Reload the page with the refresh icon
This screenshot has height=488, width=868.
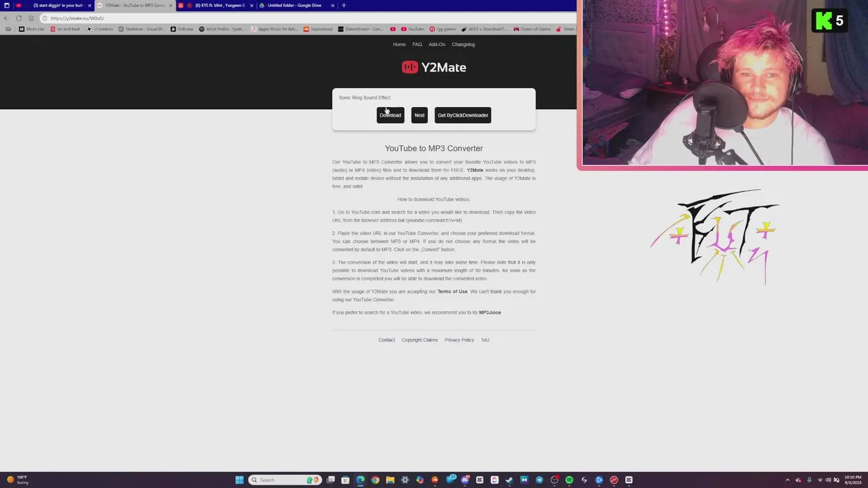coord(19,18)
